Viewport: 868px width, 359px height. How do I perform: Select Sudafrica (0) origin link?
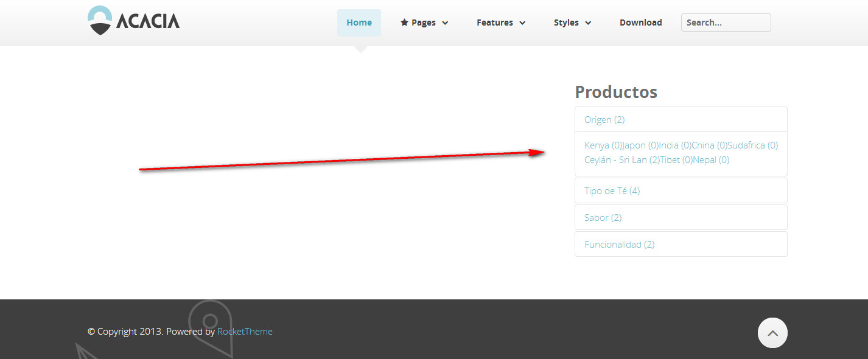coord(752,145)
